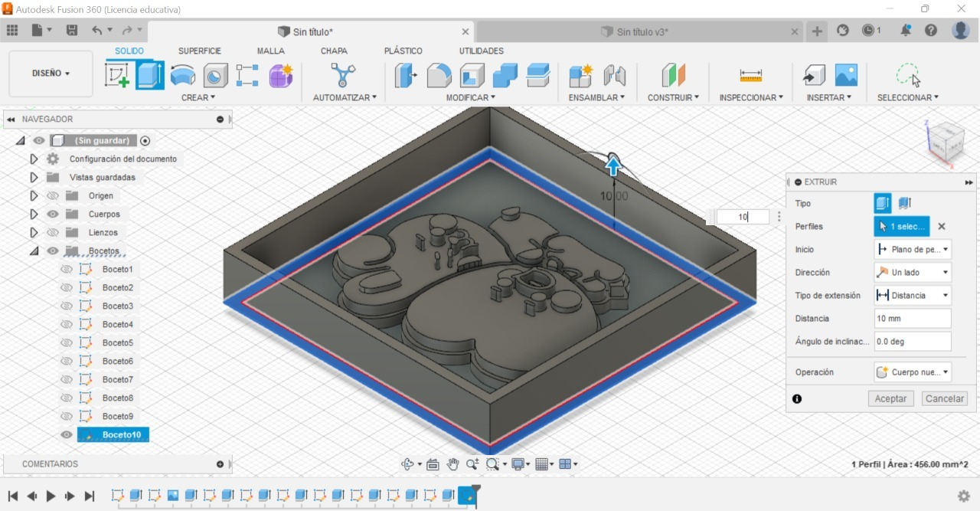Activate the Select tool icon
The image size is (980, 511).
[908, 75]
